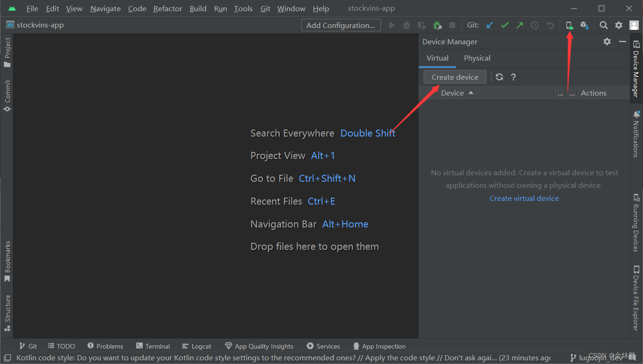Click Create device button
This screenshot has width=643, height=364.
click(455, 77)
